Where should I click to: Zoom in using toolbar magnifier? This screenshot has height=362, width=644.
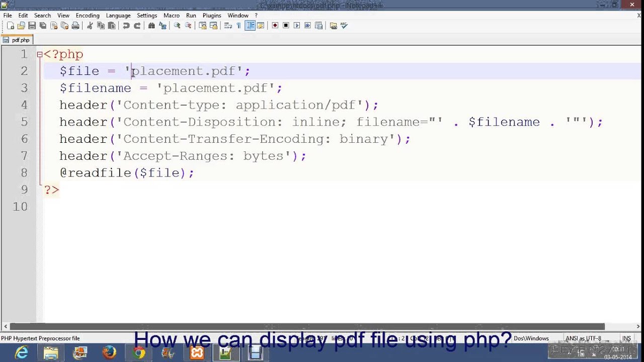point(177,26)
